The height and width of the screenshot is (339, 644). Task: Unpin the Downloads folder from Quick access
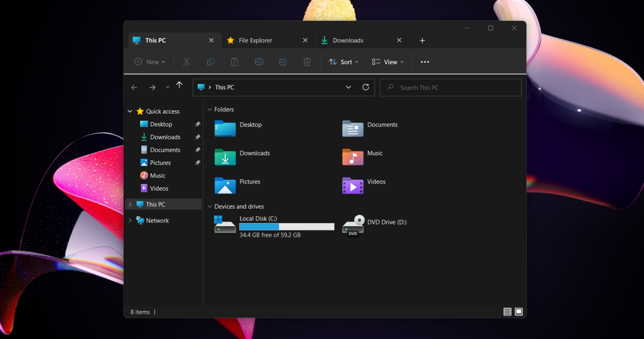[197, 137]
